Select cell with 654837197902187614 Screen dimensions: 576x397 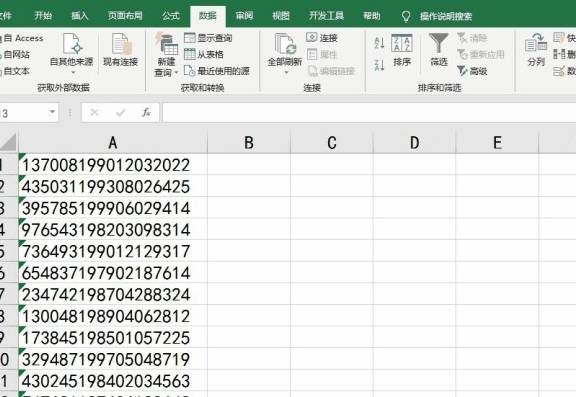[113, 273]
